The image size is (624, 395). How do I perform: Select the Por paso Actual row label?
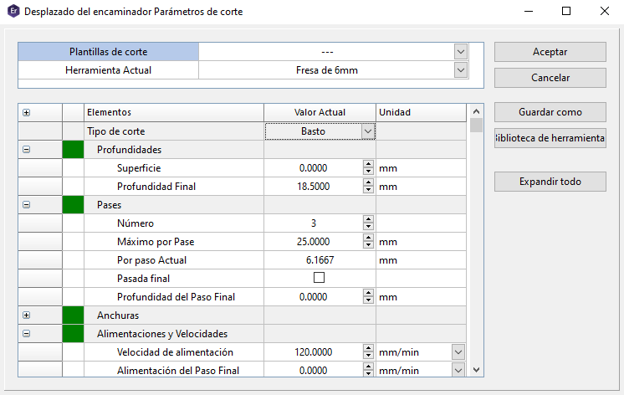(x=152, y=260)
